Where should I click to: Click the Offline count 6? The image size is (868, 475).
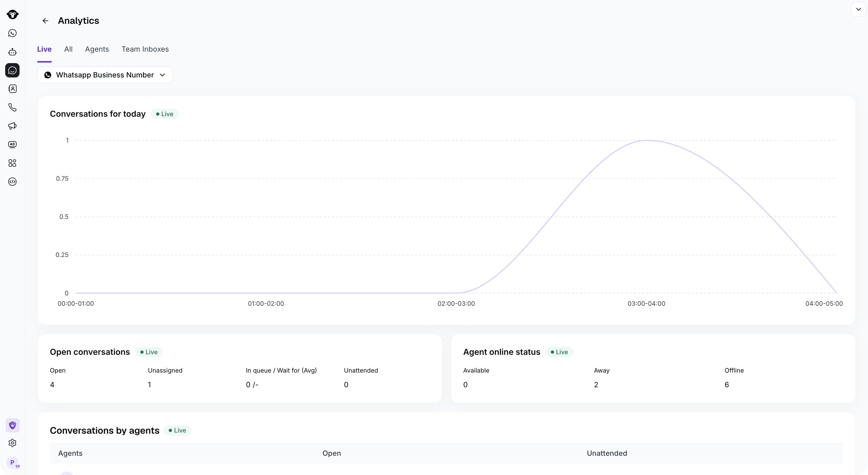pos(727,385)
